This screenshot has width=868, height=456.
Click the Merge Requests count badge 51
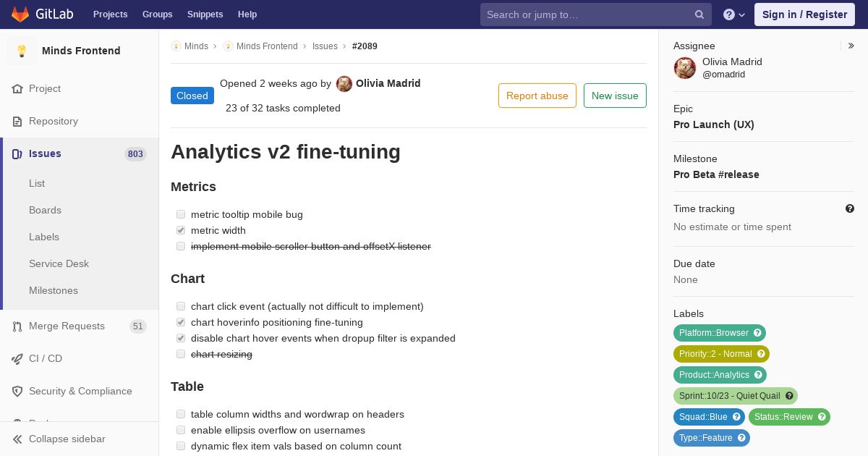[137, 326]
